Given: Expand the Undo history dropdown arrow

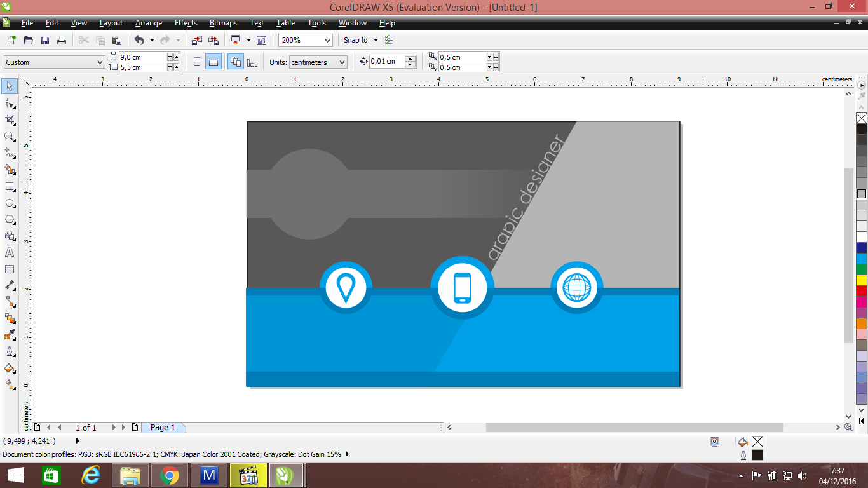Looking at the screenshot, I should click(152, 40).
